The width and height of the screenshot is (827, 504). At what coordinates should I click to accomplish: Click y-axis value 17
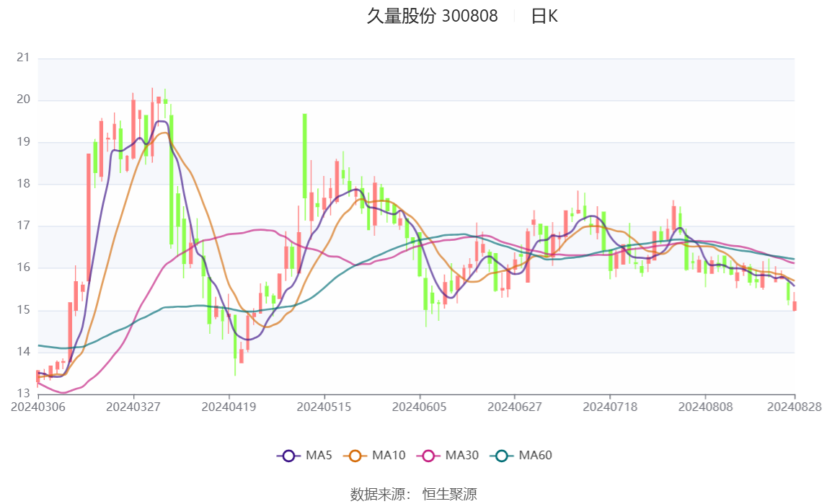(x=23, y=226)
